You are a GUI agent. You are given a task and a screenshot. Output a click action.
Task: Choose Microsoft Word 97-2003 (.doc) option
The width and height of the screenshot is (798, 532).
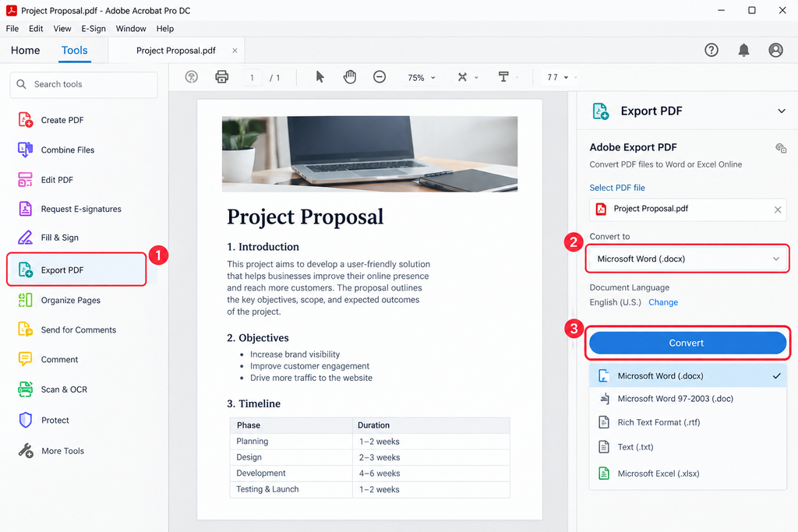tap(687, 399)
